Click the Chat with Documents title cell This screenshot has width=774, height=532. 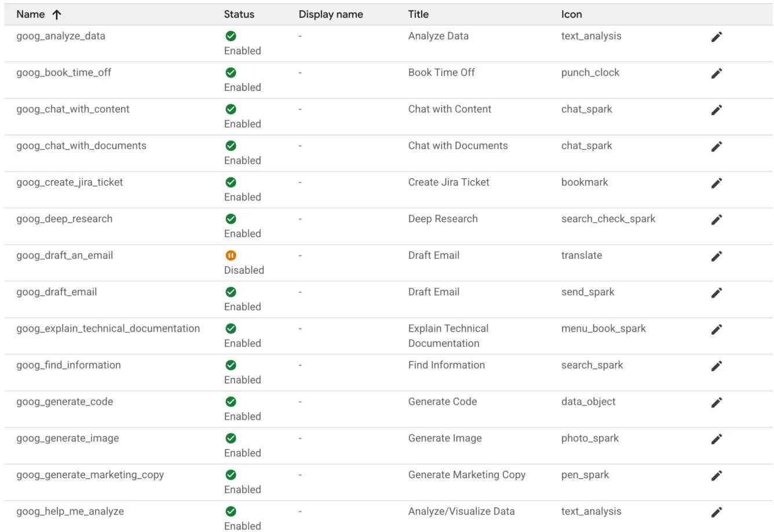(x=458, y=145)
